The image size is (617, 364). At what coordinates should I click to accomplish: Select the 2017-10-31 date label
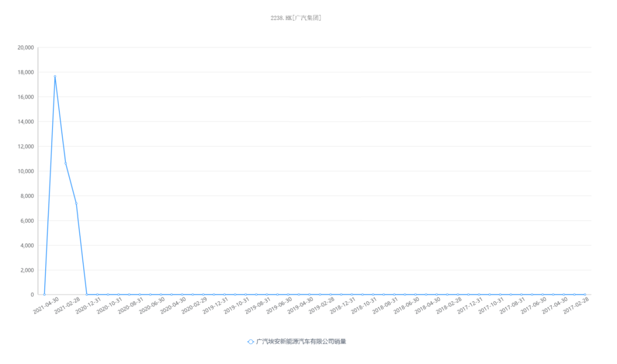pyautogui.click(x=492, y=306)
